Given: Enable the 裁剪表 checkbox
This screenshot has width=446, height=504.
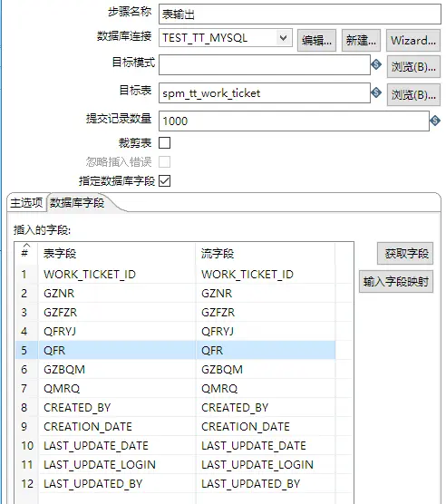Looking at the screenshot, I should tap(164, 142).
